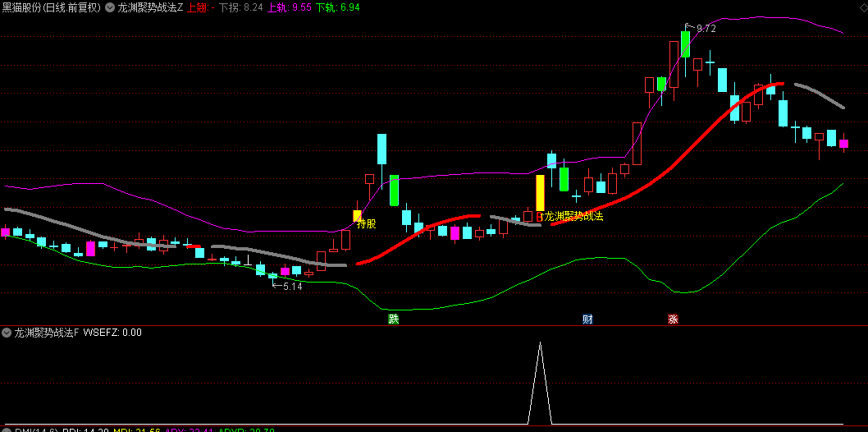This screenshot has width=868, height=432.
Task: Click the white spike in WSEFZ panel
Action: (x=540, y=382)
